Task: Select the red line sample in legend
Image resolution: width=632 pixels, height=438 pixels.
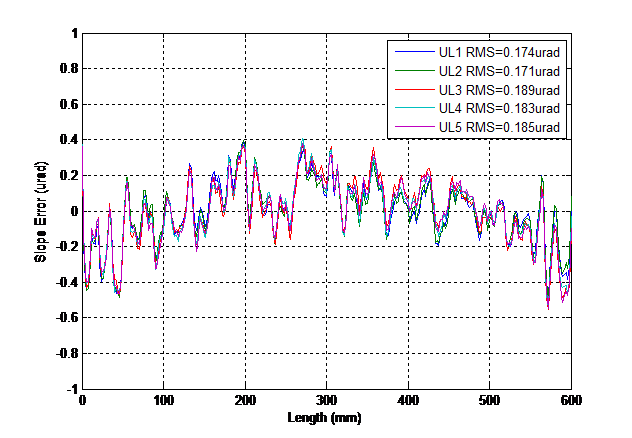Action: click(414, 90)
